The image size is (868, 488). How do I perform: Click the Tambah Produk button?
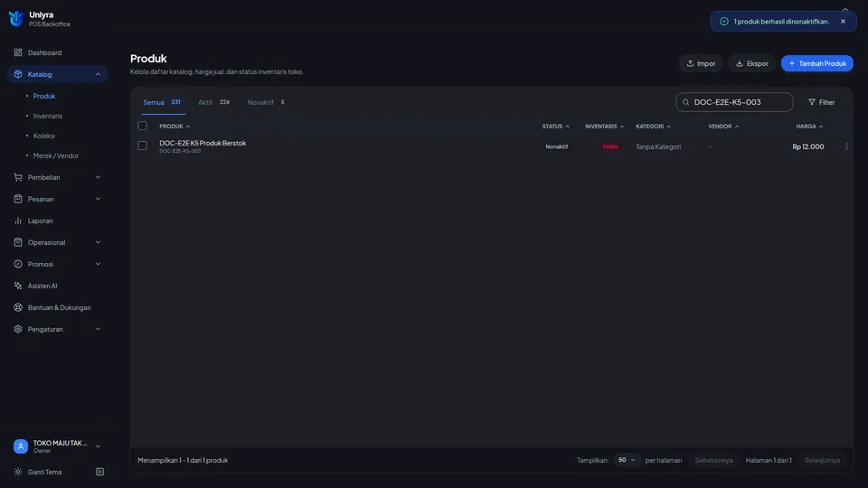click(817, 63)
